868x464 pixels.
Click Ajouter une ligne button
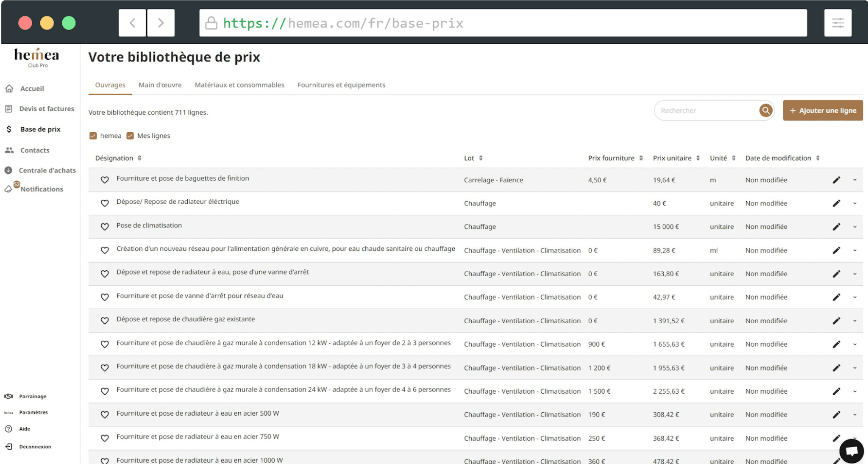coord(823,111)
